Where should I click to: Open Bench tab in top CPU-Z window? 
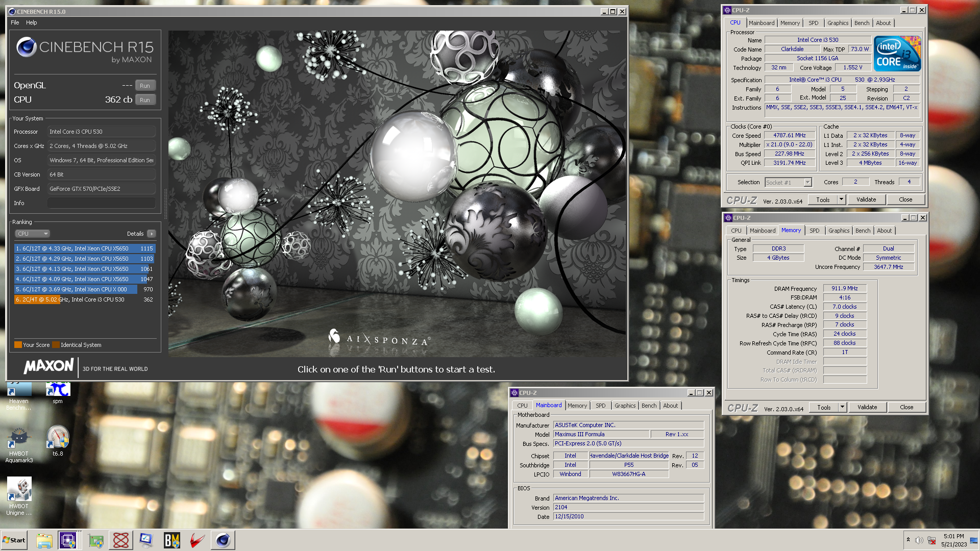click(x=862, y=23)
